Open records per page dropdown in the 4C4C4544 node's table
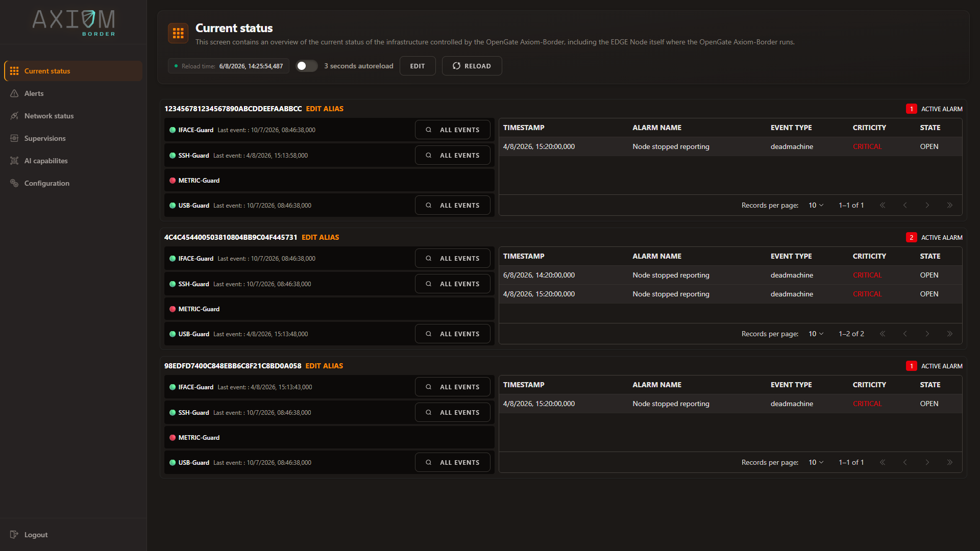This screenshot has height=551, width=980. click(x=816, y=334)
